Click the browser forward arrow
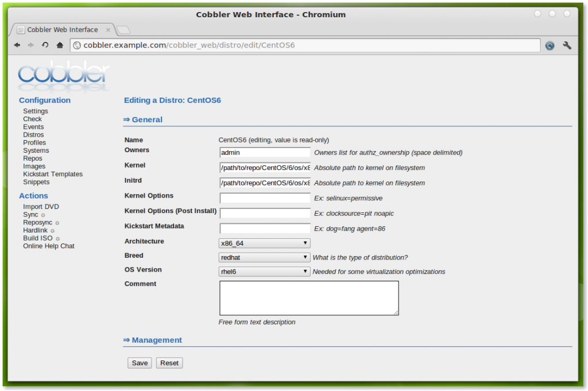 [31, 45]
